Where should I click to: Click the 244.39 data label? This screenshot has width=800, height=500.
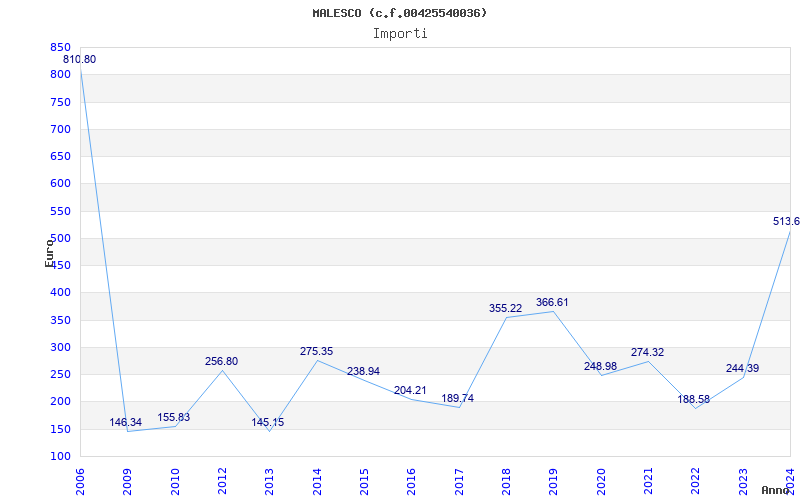tap(742, 368)
